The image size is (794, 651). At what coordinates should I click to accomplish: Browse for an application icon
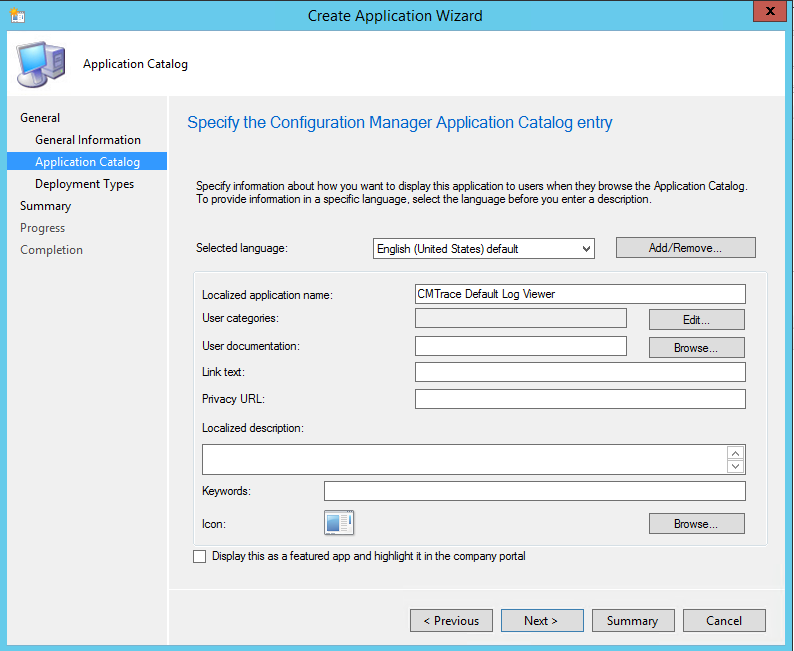click(x=696, y=524)
